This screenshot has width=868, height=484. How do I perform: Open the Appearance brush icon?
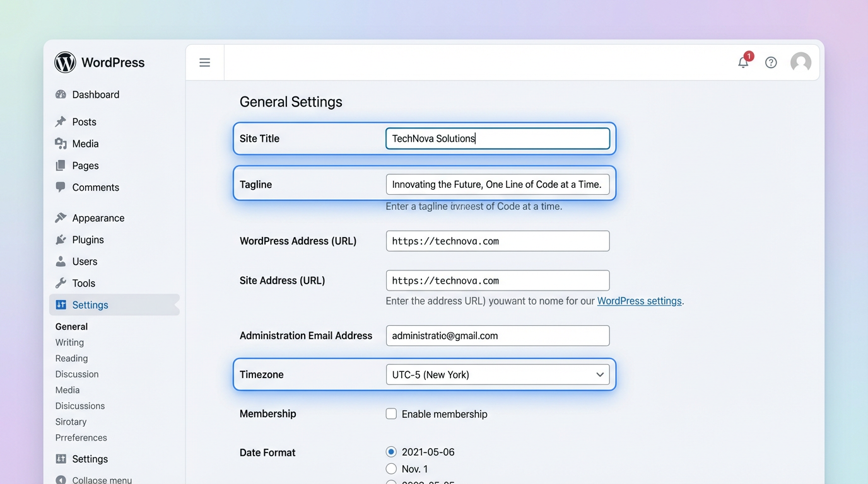(61, 217)
